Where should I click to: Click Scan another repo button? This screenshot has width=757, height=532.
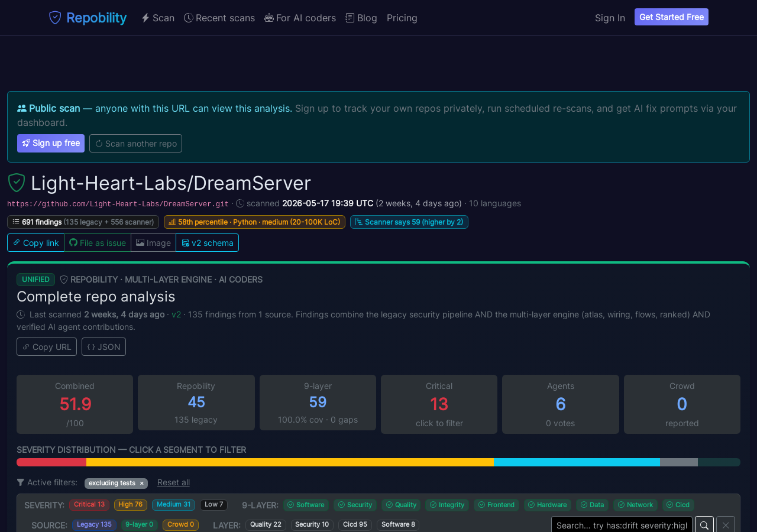click(x=135, y=143)
